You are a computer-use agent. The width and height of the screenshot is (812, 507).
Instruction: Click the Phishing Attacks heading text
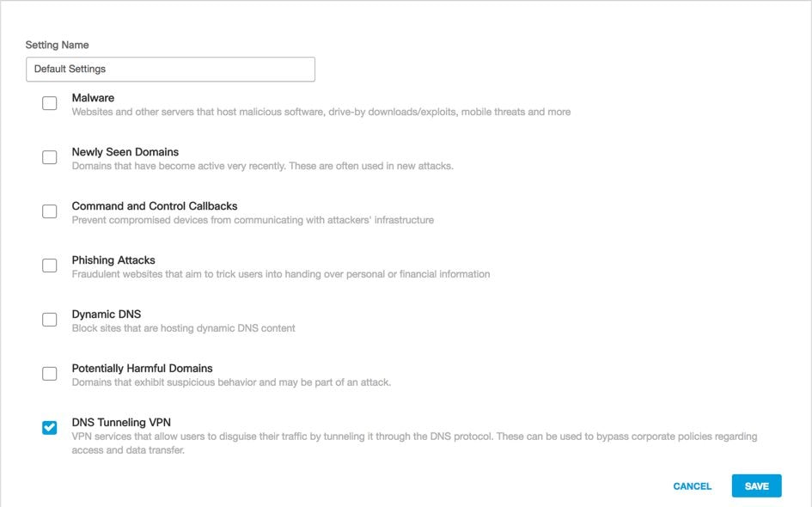point(113,260)
